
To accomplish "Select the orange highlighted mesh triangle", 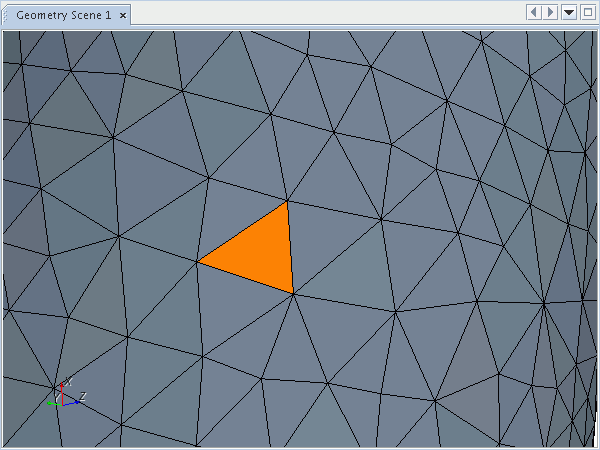I will tap(262, 253).
